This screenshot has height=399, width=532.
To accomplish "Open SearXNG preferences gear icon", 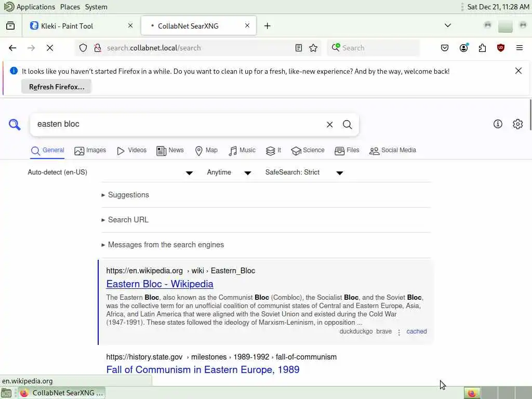I will pyautogui.click(x=518, y=124).
